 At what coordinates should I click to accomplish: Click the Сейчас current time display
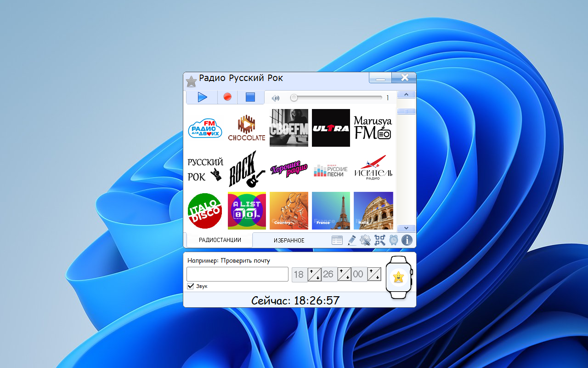(x=295, y=301)
